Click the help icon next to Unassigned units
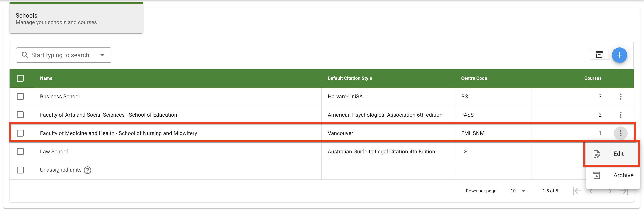 point(88,170)
